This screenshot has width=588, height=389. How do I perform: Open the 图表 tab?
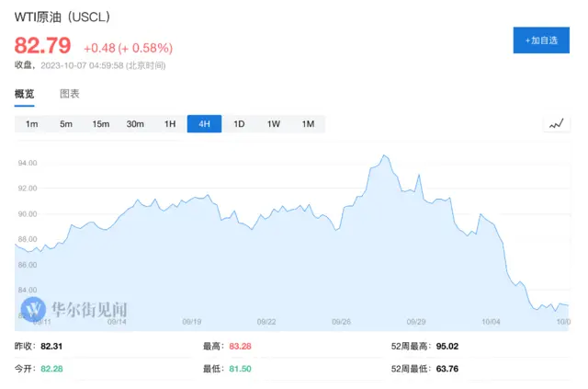[x=70, y=94]
